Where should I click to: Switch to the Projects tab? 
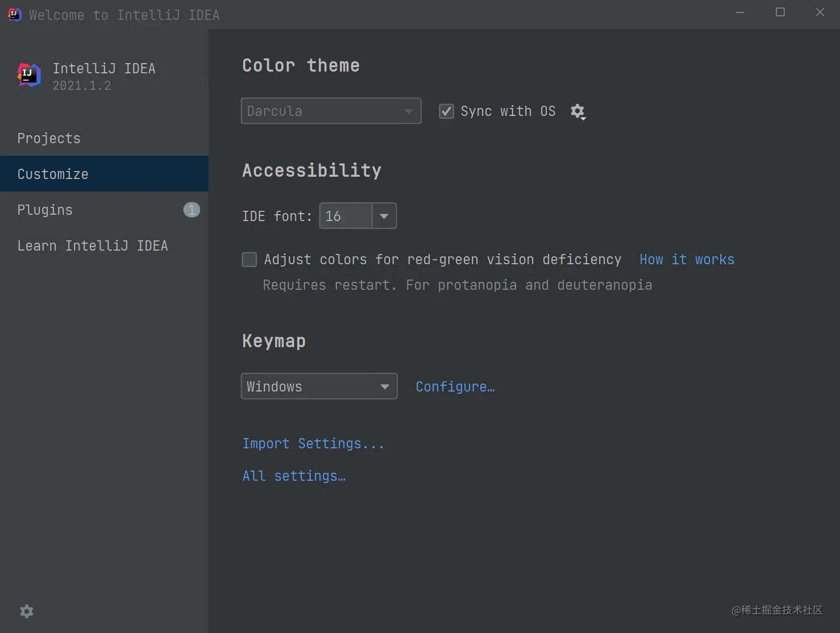[x=49, y=138]
